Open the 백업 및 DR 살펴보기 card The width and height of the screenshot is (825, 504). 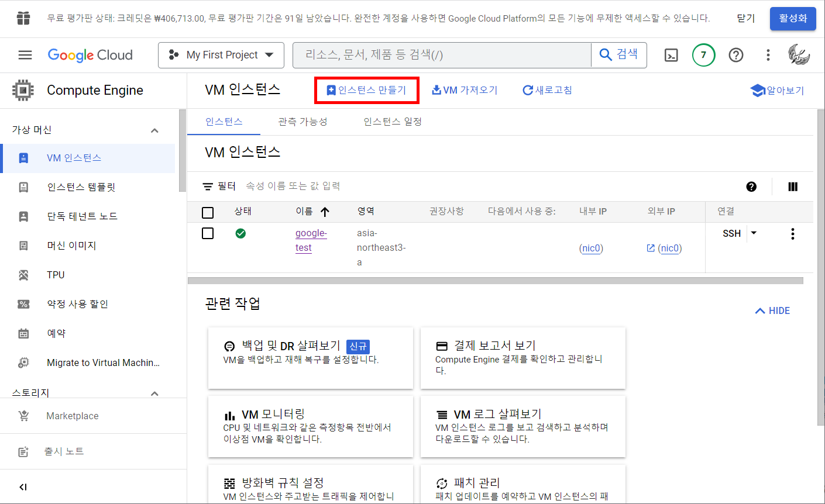point(311,358)
